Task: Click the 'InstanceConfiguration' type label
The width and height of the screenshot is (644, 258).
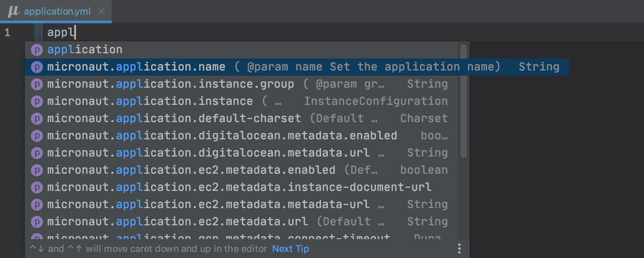Action: pos(376,101)
